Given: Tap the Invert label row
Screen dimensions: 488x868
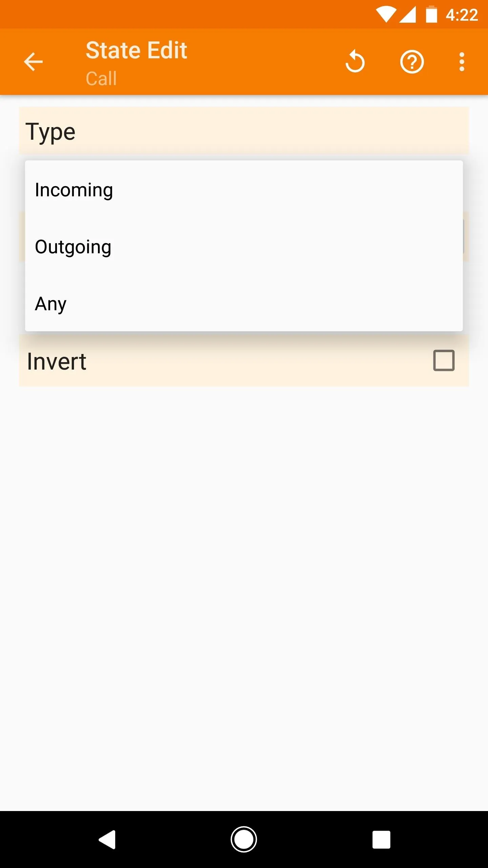Looking at the screenshot, I should coord(244,360).
